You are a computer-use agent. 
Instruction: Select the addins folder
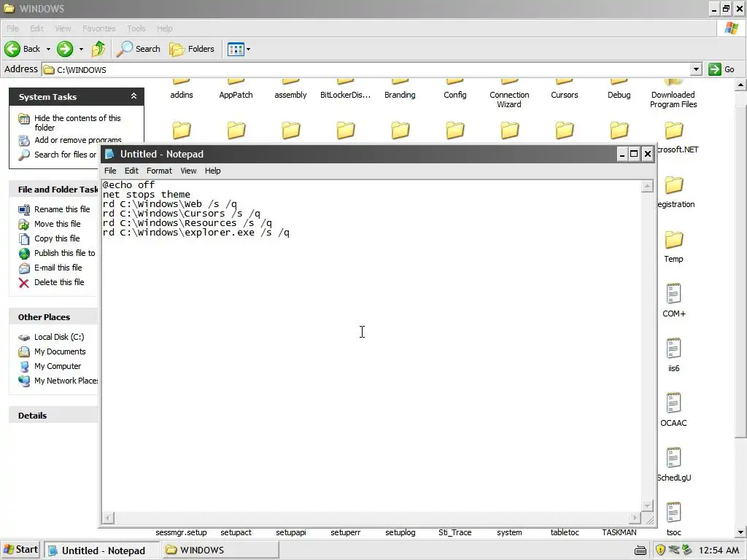click(x=182, y=90)
